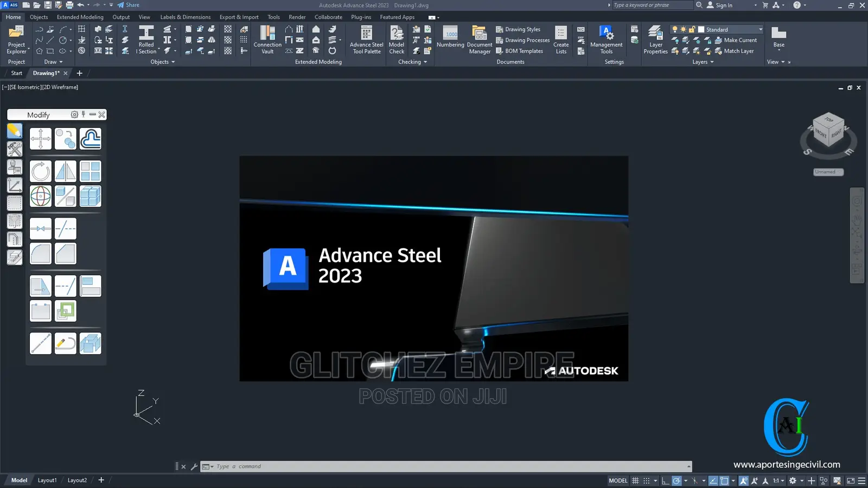The height and width of the screenshot is (488, 868).
Task: Toggle ortho mode in status bar
Action: tap(666, 480)
